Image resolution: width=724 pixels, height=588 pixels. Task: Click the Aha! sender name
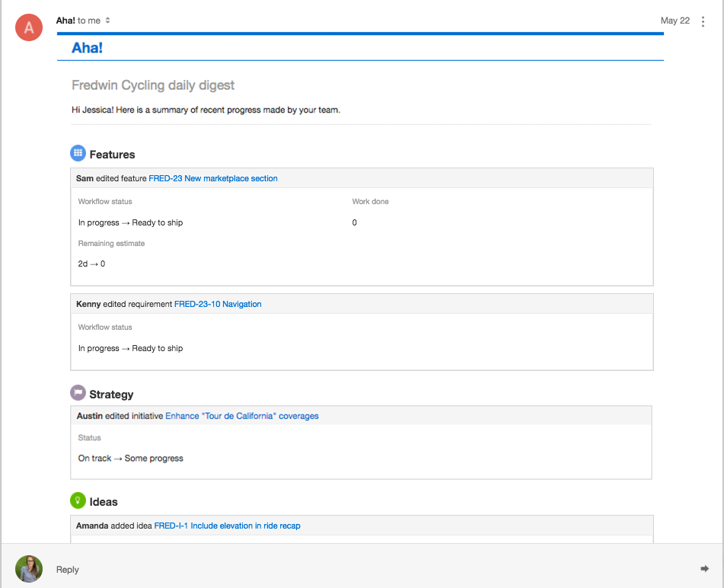coord(65,21)
